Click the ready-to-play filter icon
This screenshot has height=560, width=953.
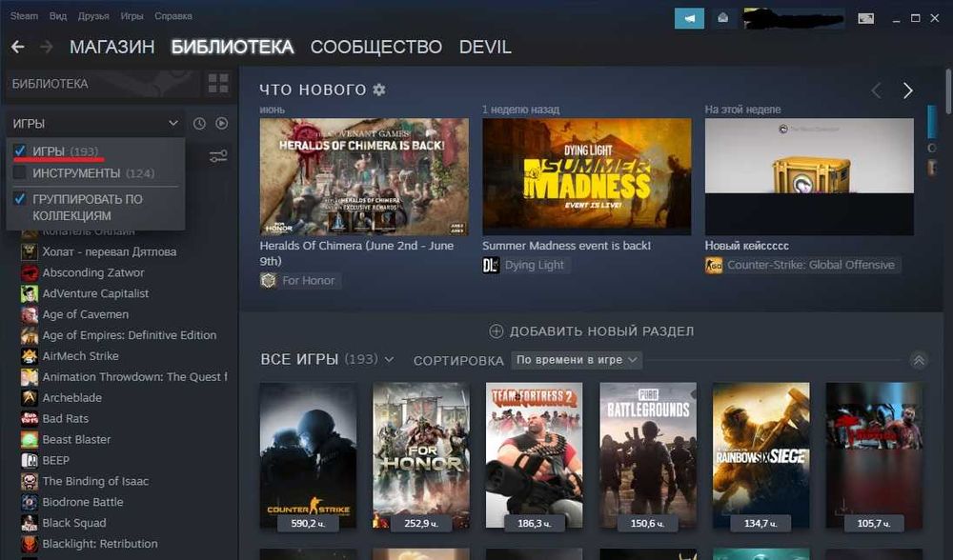tap(222, 123)
